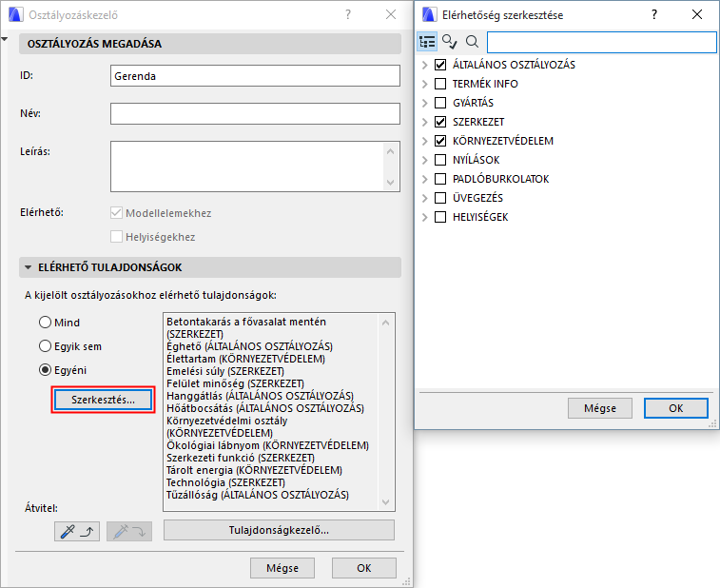
Task: Check the HELYISÉGEK checkbox
Action: click(440, 217)
